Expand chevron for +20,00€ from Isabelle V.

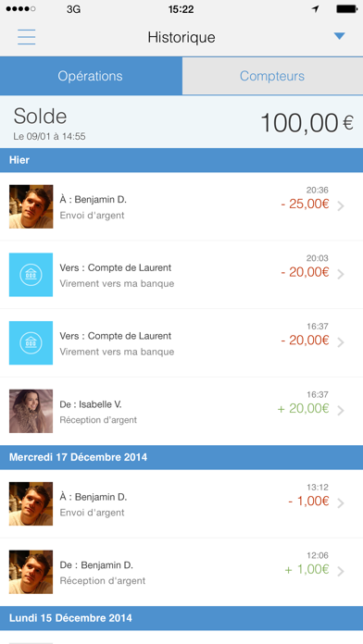[341, 410]
